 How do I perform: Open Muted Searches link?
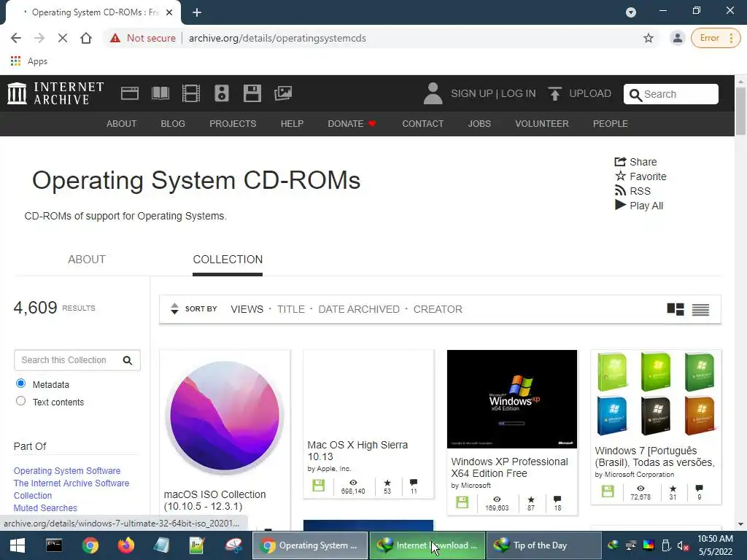click(x=45, y=508)
